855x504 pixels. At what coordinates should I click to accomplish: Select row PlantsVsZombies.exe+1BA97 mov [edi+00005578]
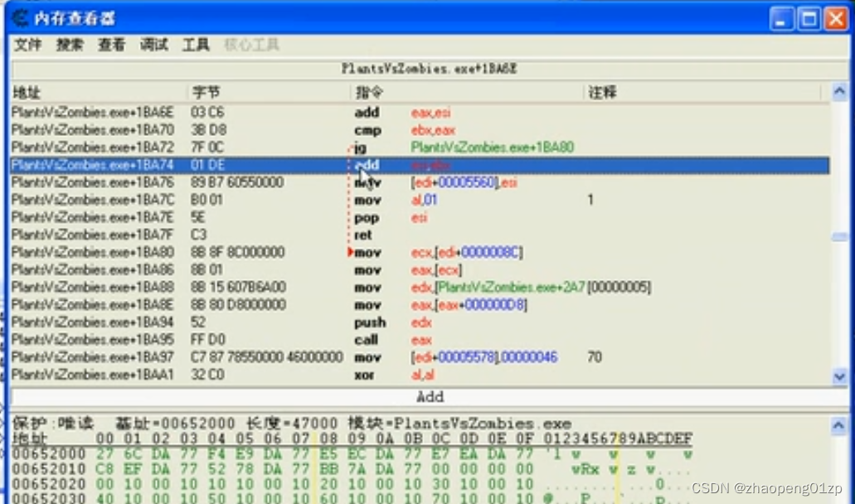tap(420, 357)
